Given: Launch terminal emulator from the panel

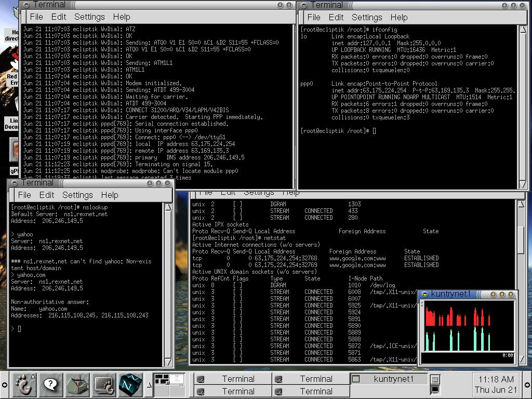Looking at the screenshot, I should click(x=104, y=384).
